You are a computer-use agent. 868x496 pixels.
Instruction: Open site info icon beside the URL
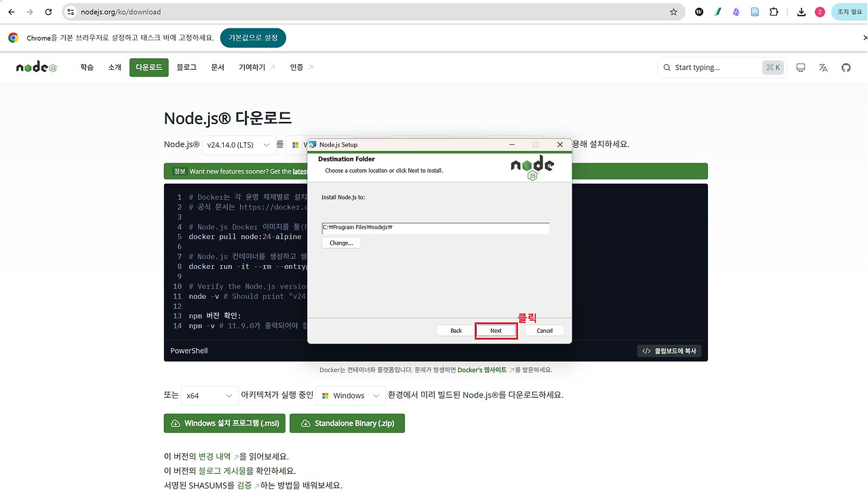[x=71, y=12]
